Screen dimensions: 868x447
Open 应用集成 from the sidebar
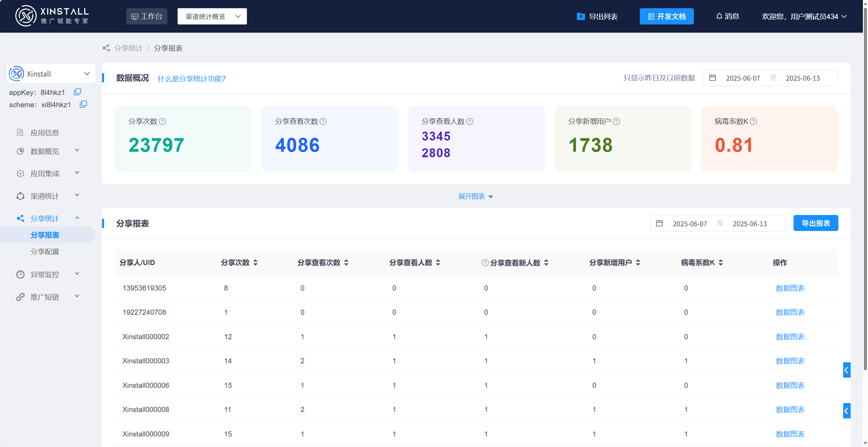click(45, 173)
